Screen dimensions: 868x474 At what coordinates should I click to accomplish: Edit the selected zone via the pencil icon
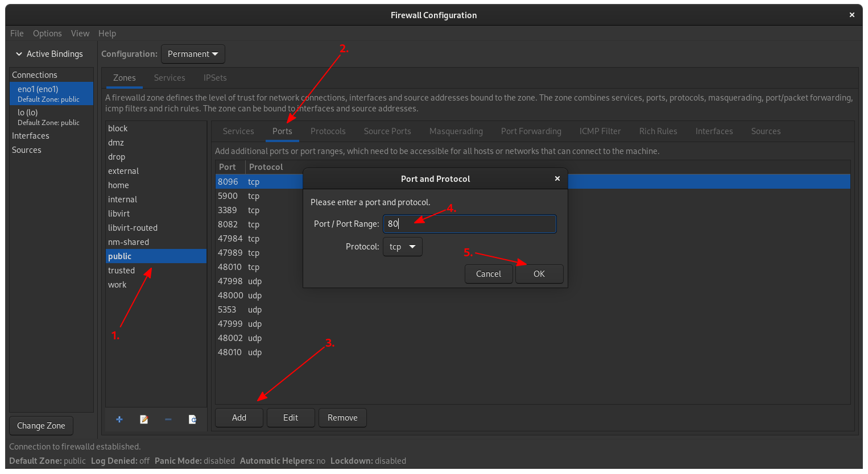(143, 419)
